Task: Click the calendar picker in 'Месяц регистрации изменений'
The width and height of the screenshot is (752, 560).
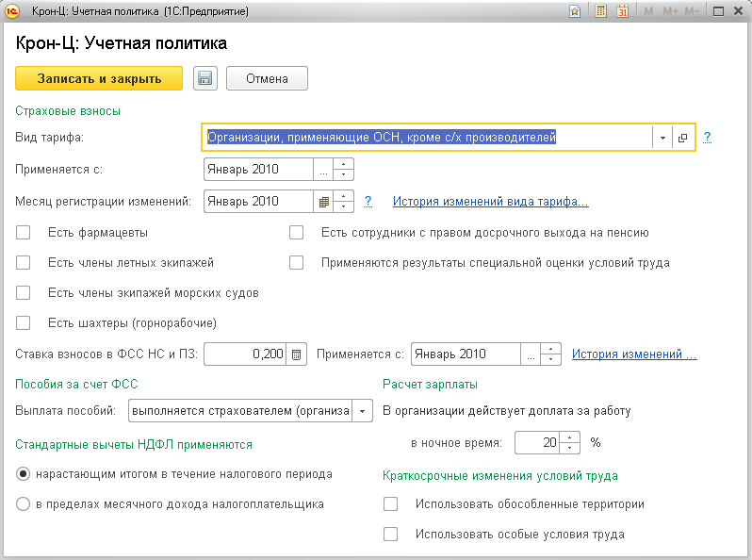Action: [324, 201]
